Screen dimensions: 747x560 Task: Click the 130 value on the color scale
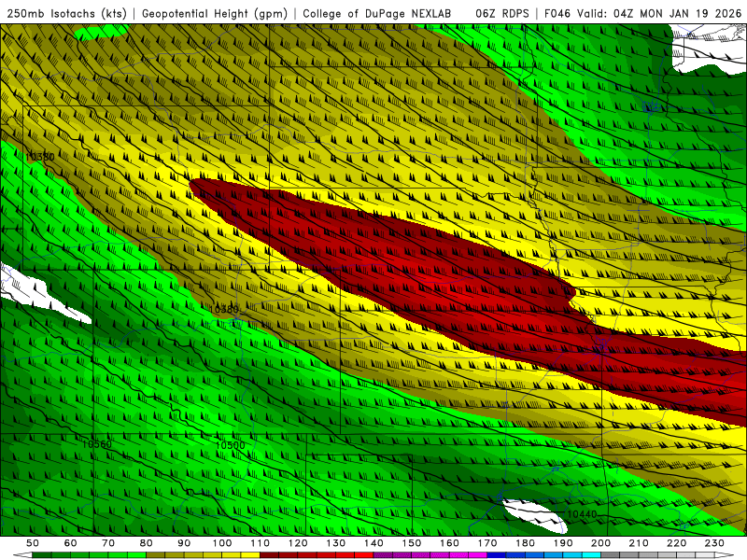335,543
